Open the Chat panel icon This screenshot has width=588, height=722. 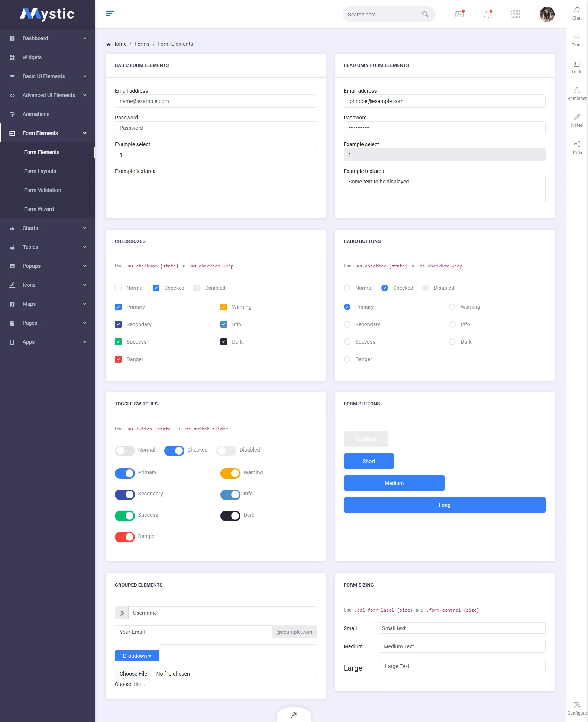[x=577, y=10]
